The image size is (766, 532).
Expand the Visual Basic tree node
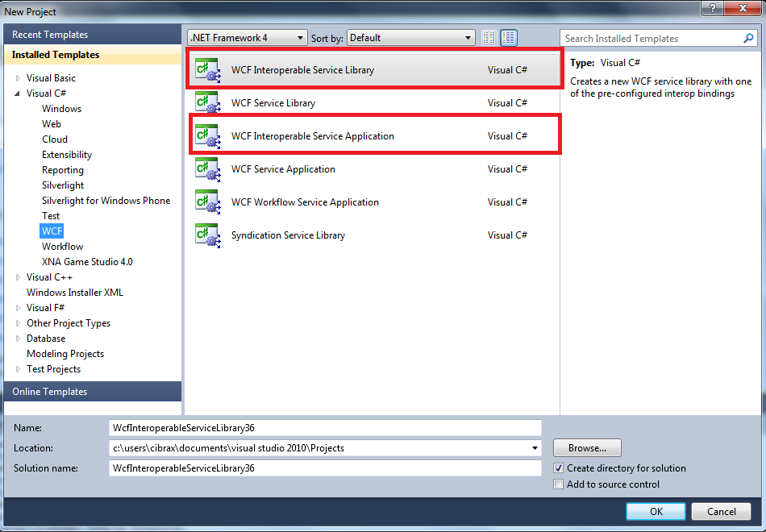18,78
